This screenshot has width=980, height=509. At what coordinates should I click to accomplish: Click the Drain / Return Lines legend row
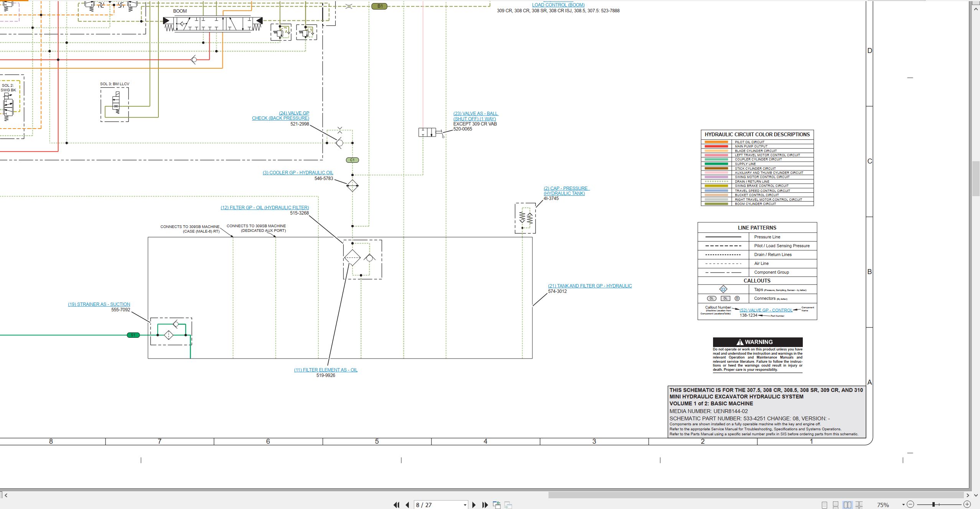tap(757, 255)
